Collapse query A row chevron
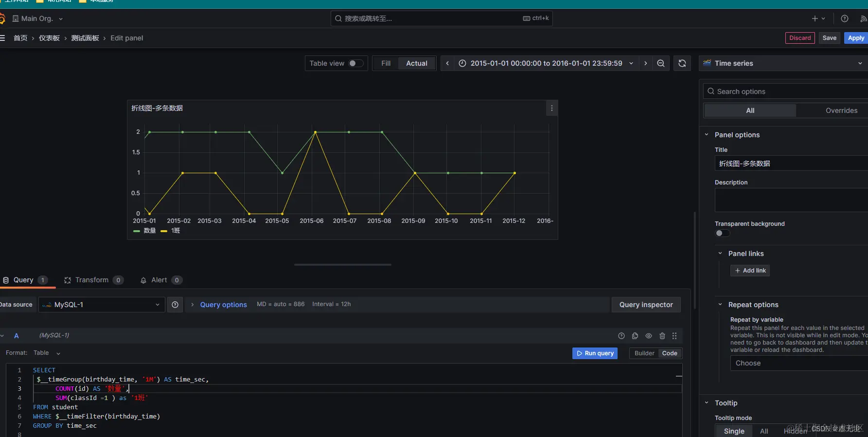 coord(2,336)
